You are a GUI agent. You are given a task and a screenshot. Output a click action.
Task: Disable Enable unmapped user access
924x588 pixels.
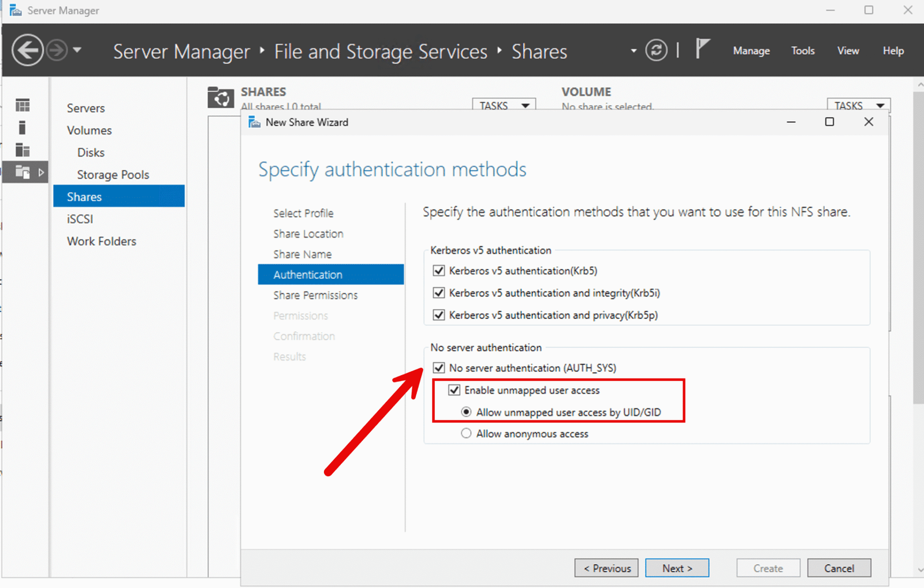(x=454, y=390)
